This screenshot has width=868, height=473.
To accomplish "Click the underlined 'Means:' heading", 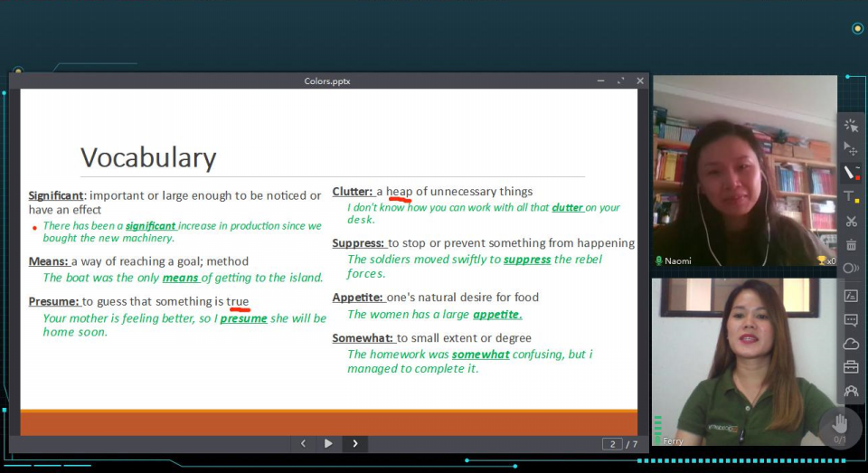I will 48,261.
